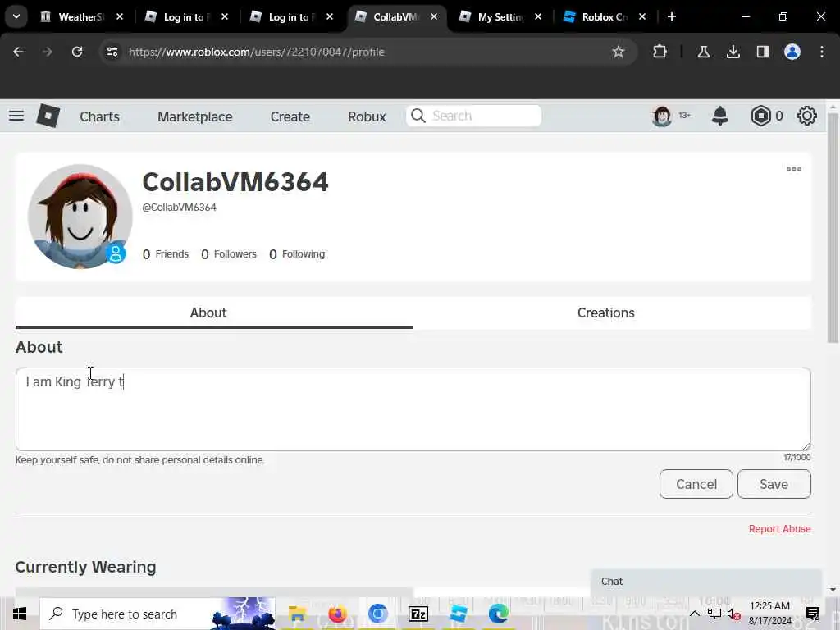Viewport: 840px width, 630px height.
Task: Switch to the Roblox Creator browser tab
Action: point(605,16)
